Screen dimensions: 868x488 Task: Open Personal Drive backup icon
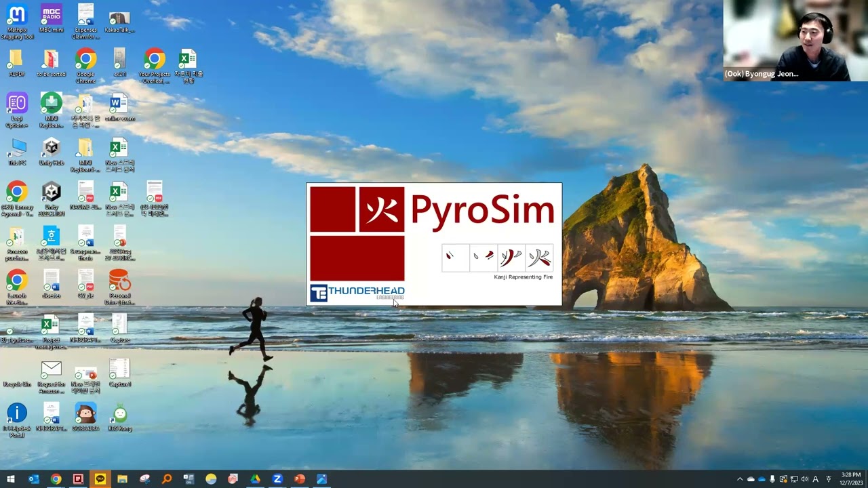click(120, 287)
